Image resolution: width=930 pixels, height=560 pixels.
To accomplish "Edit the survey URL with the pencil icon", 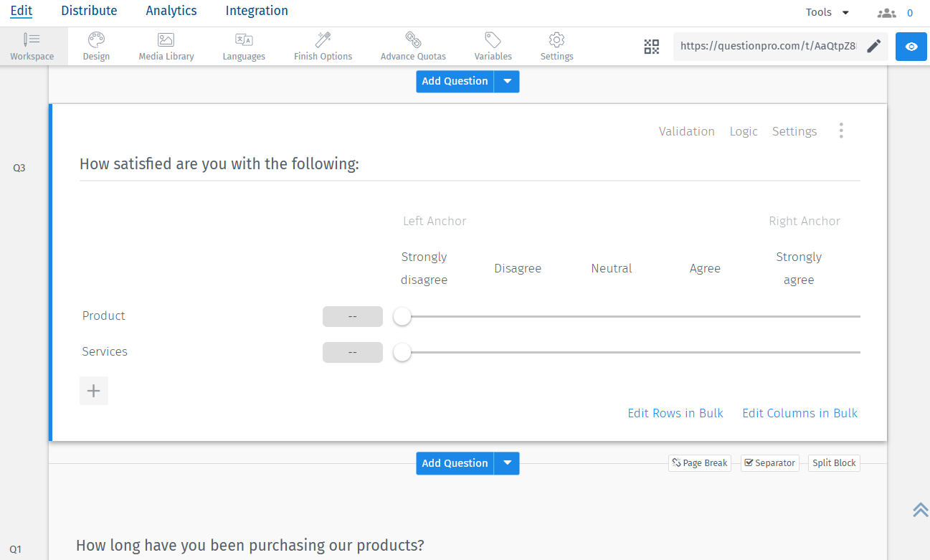I will click(873, 45).
